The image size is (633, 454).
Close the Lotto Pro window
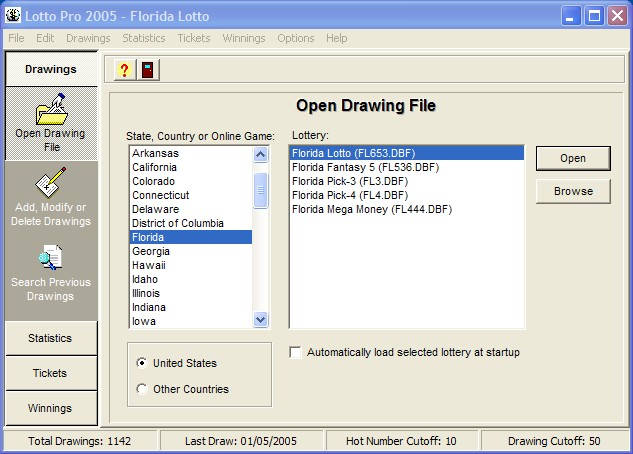618,16
